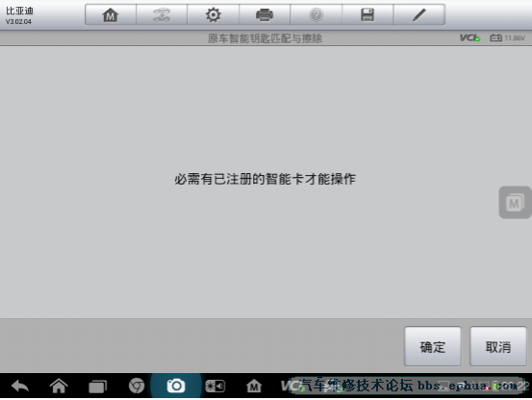
Task: Select the pencil edit icon
Action: 419,15
